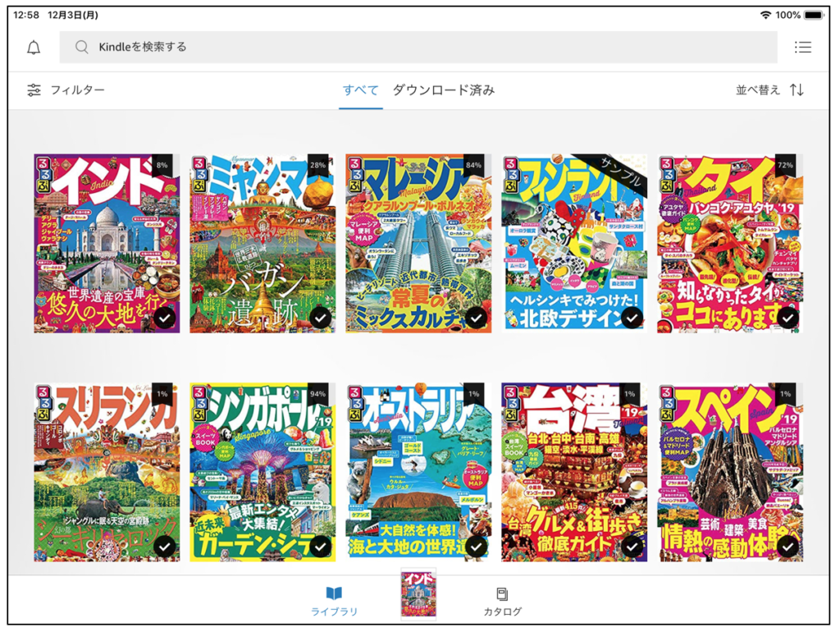Open the インド guidebook cover

[x=107, y=244]
